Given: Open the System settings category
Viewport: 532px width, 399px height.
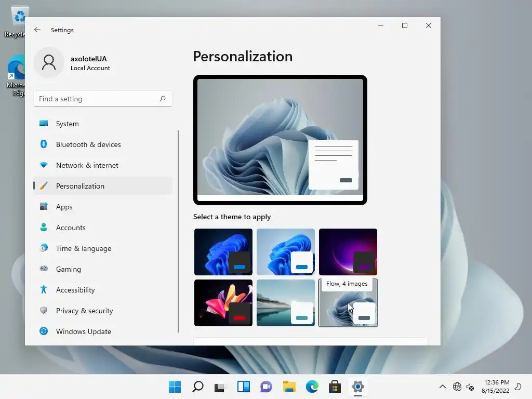Looking at the screenshot, I should click(103, 124).
